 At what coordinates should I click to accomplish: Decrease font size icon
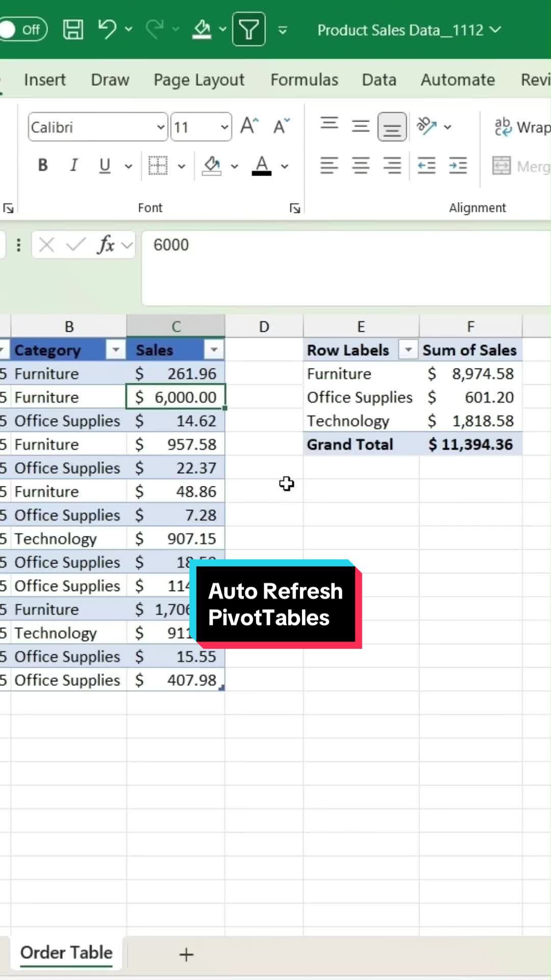click(282, 126)
